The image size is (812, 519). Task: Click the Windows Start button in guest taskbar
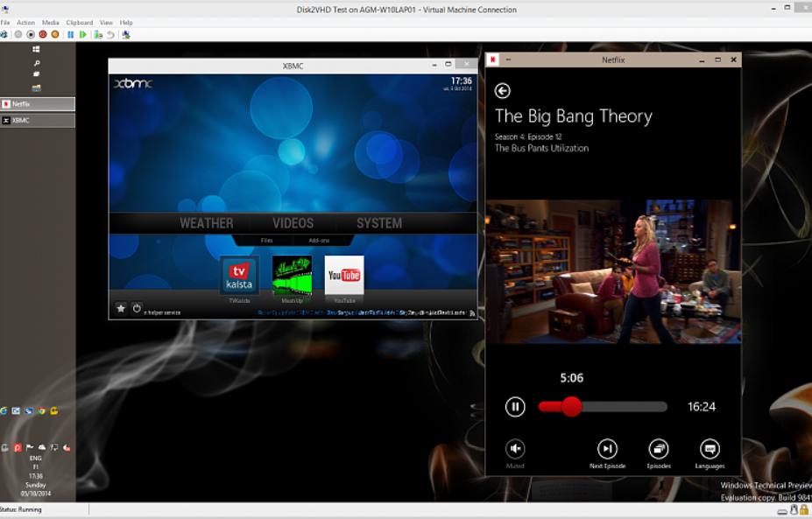(37, 50)
